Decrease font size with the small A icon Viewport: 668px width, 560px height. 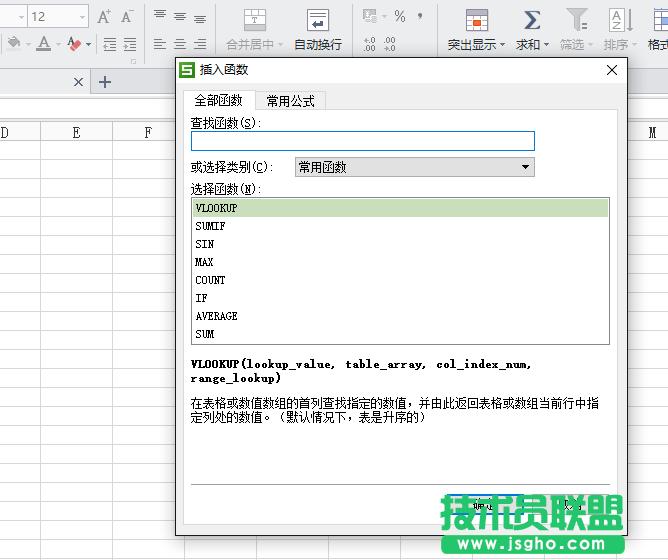(x=127, y=17)
